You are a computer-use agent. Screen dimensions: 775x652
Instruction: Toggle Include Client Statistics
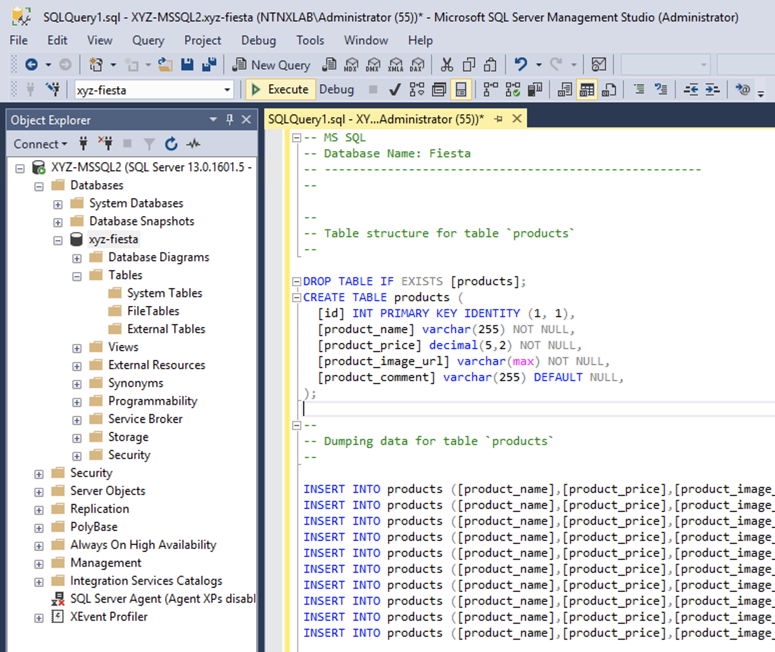[535, 89]
